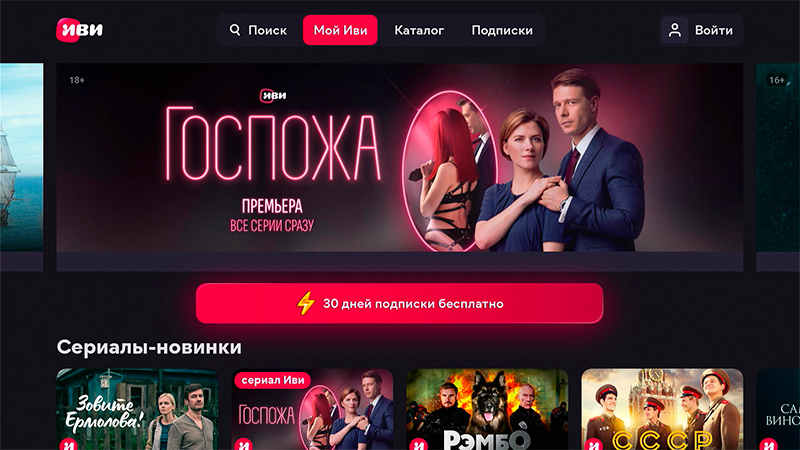Click the Иви badge on СССР card
800x450 pixels.
pos(593,444)
